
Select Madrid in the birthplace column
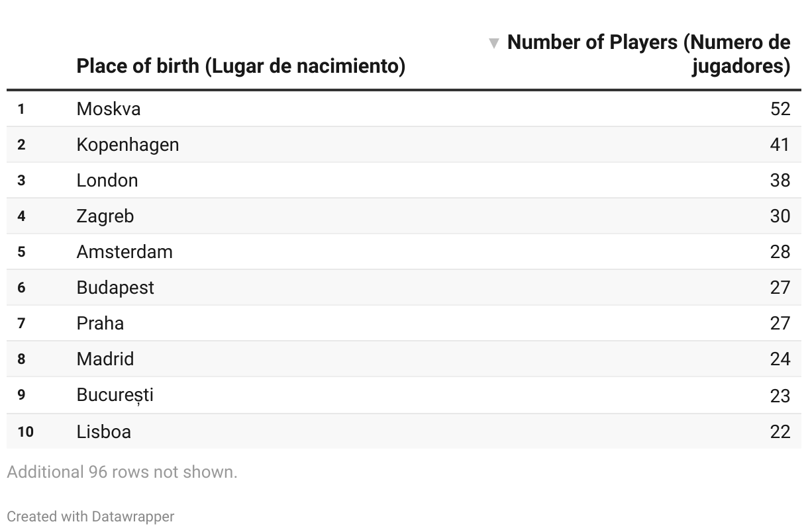[x=105, y=359]
